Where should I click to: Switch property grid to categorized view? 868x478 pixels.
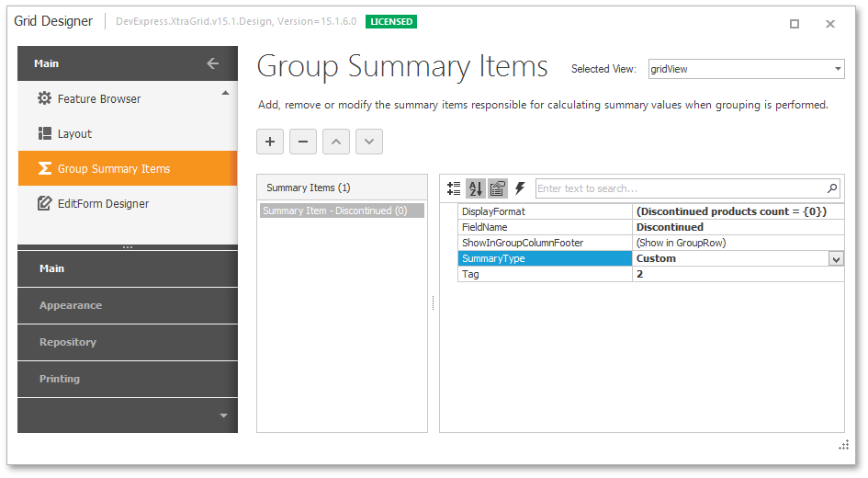[454, 188]
